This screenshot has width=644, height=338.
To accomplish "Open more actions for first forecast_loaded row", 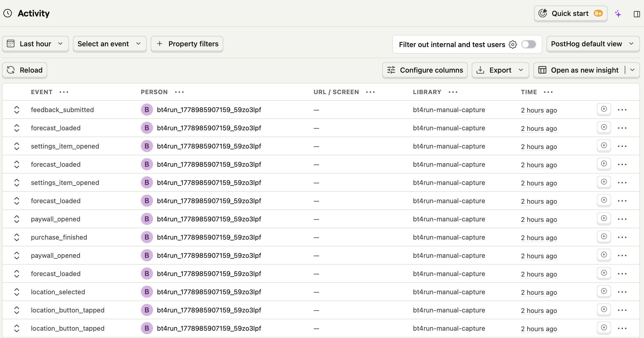I will pos(622,128).
